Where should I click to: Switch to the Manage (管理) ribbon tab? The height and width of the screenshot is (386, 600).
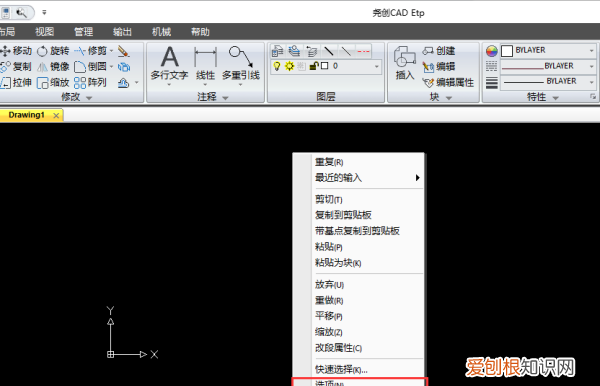pos(83,32)
